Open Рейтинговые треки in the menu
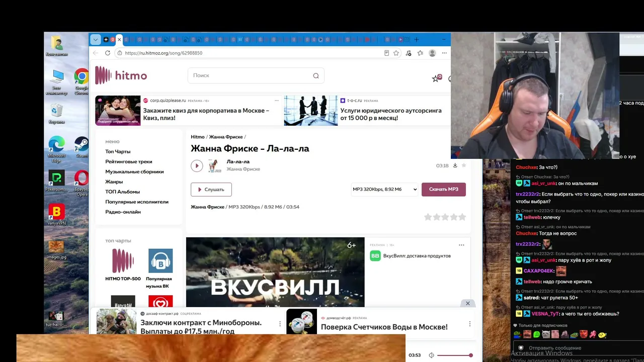 (x=129, y=161)
